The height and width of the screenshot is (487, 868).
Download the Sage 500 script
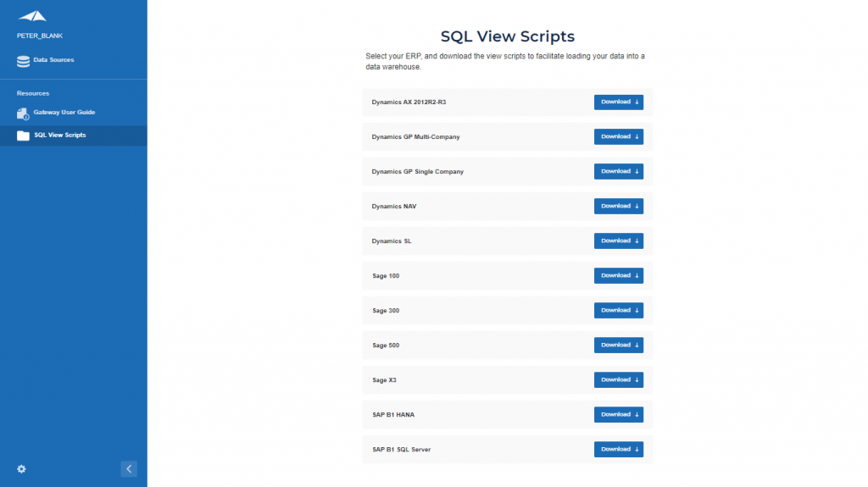click(618, 345)
